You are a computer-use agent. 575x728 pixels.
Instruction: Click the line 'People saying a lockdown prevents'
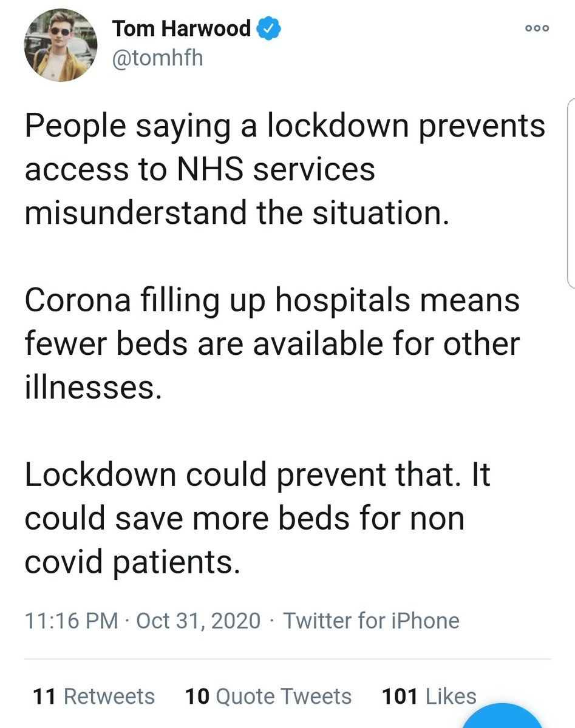[x=285, y=128]
